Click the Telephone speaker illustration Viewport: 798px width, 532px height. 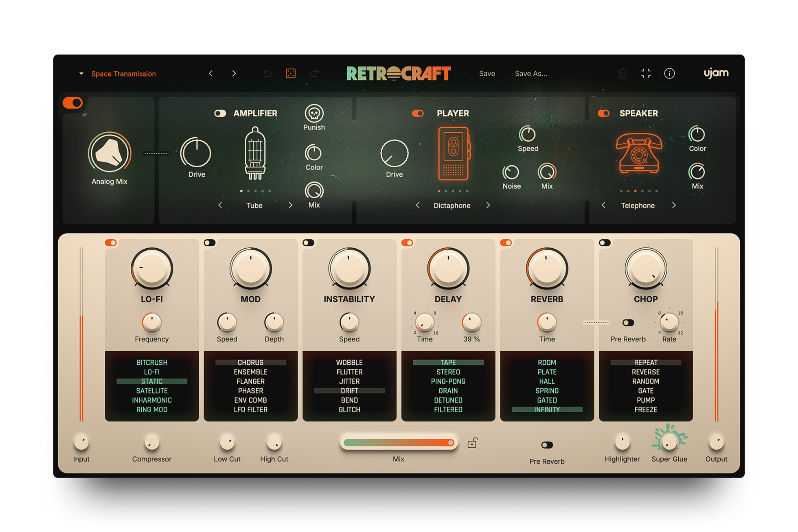(x=638, y=153)
